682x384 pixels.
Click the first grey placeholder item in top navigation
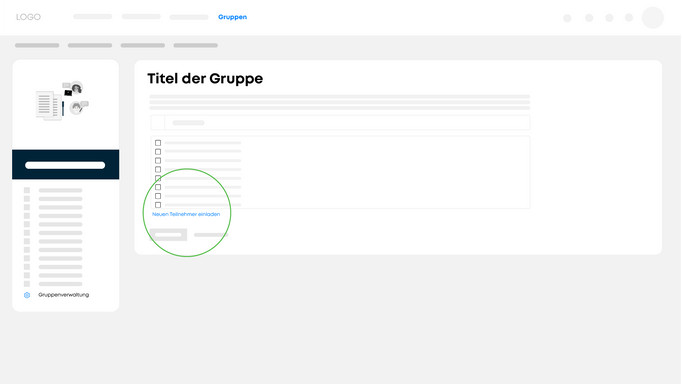[x=93, y=17]
